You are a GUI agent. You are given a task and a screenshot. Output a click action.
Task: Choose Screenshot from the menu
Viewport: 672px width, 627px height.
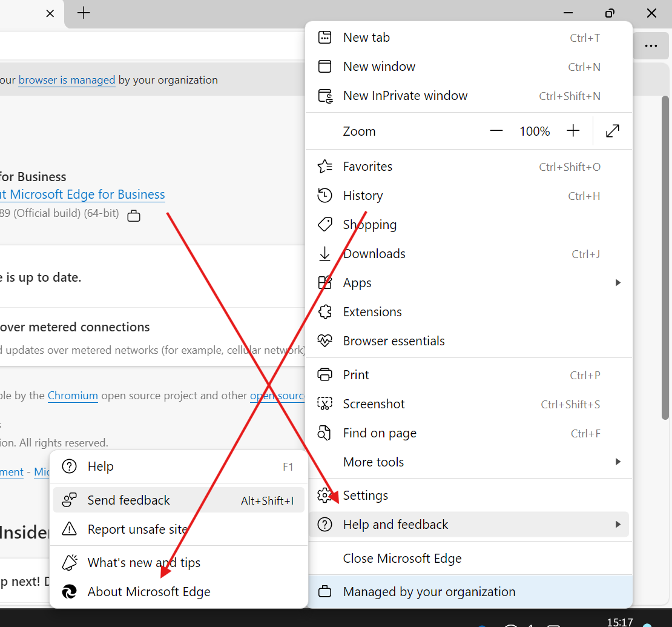pos(469,404)
